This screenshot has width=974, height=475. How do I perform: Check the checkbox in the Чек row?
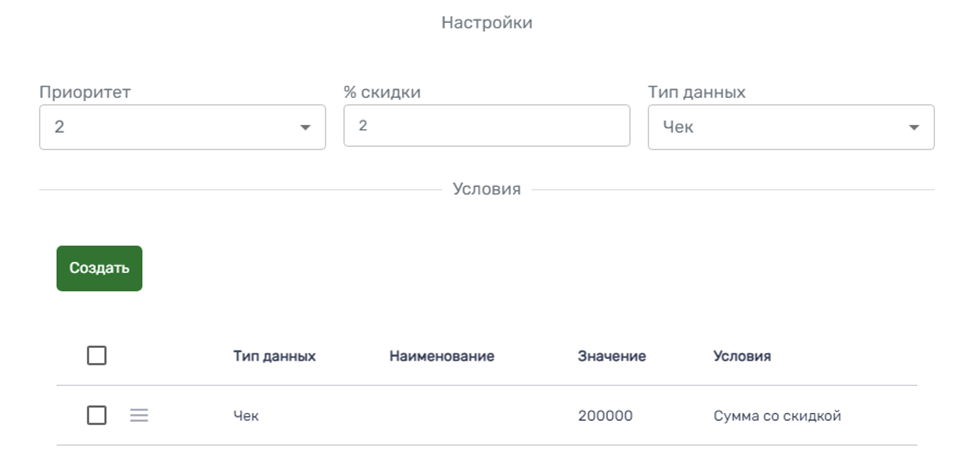[97, 416]
